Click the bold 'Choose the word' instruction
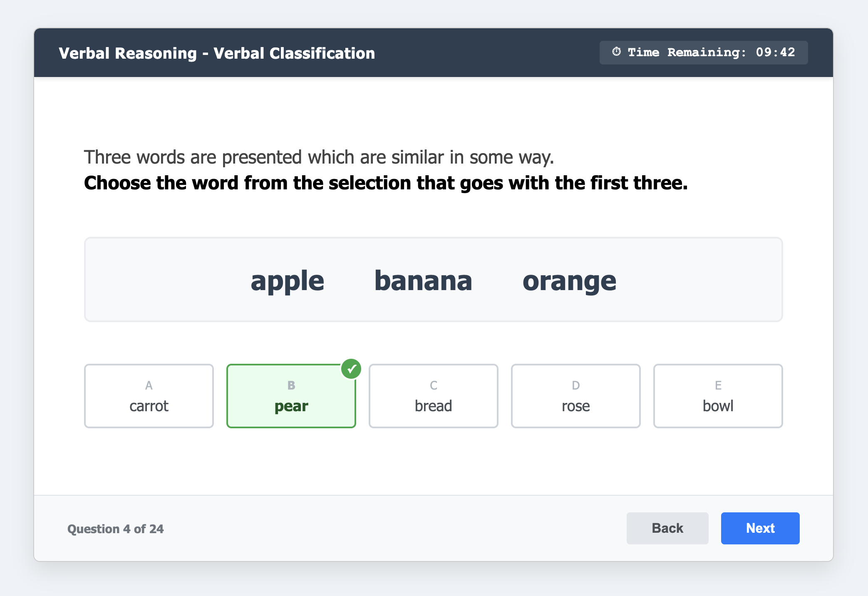 pos(385,183)
